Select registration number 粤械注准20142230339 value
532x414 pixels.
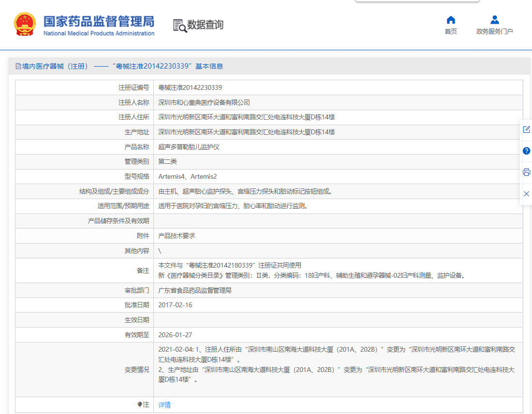pyautogui.click(x=190, y=88)
